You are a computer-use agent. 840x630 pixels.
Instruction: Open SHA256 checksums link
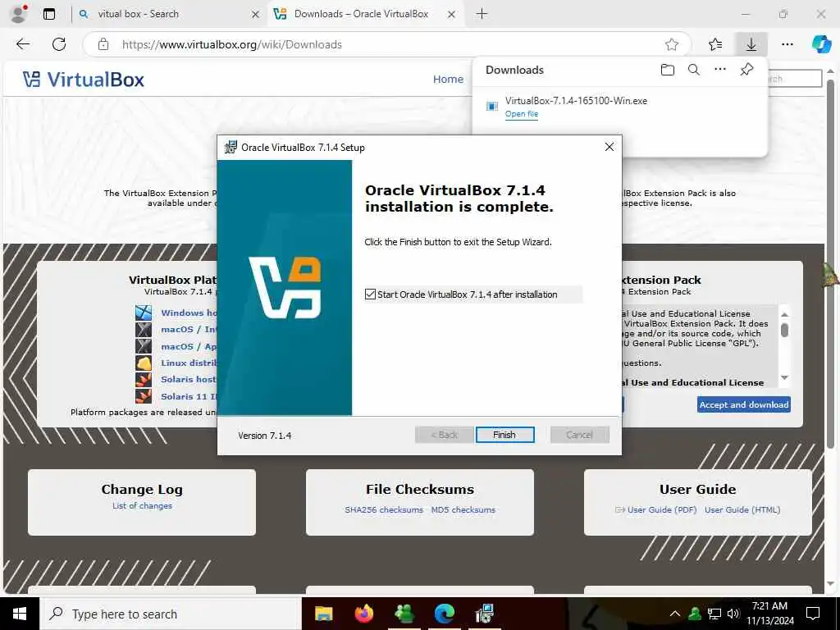pos(384,510)
